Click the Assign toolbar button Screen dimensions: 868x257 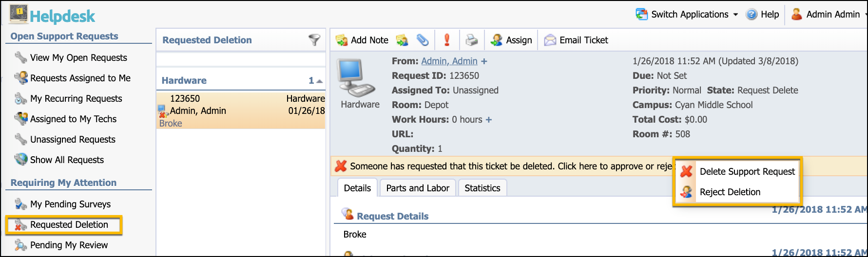[511, 40]
